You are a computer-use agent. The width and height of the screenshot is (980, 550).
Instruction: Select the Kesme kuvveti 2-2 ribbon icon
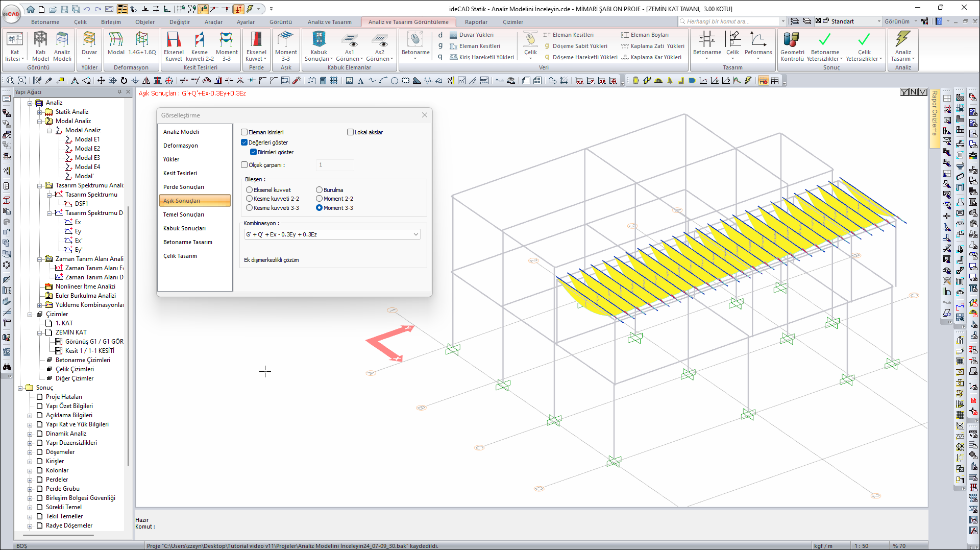[199, 45]
